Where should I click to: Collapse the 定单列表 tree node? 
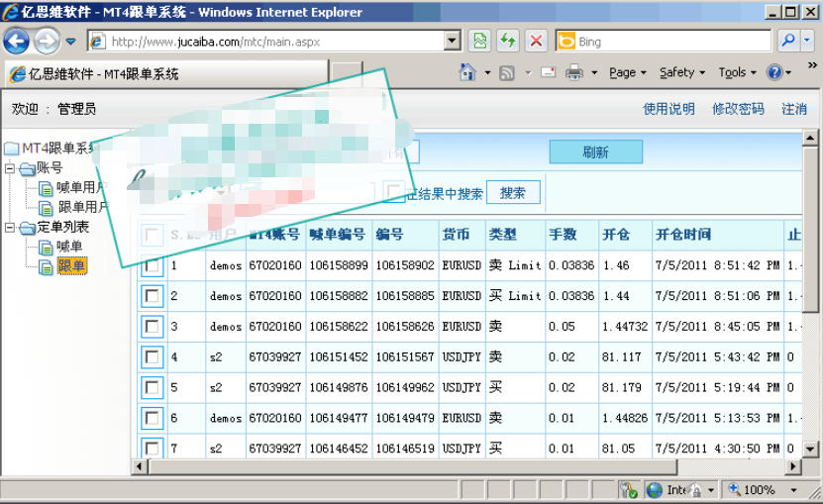click(10, 228)
